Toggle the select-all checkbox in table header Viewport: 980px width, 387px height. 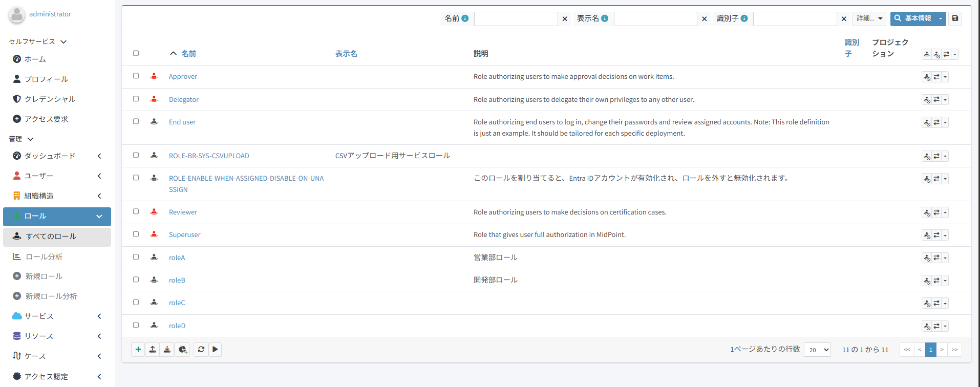pyautogui.click(x=136, y=53)
